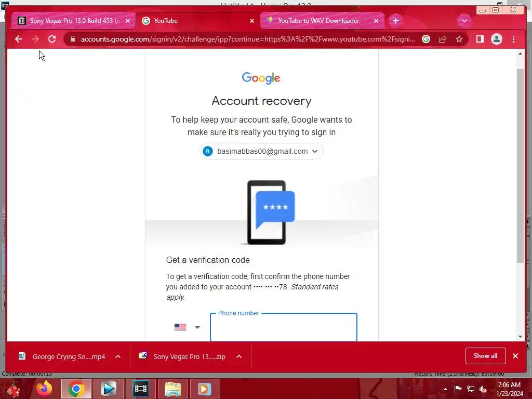Reload the current page

coord(52,39)
